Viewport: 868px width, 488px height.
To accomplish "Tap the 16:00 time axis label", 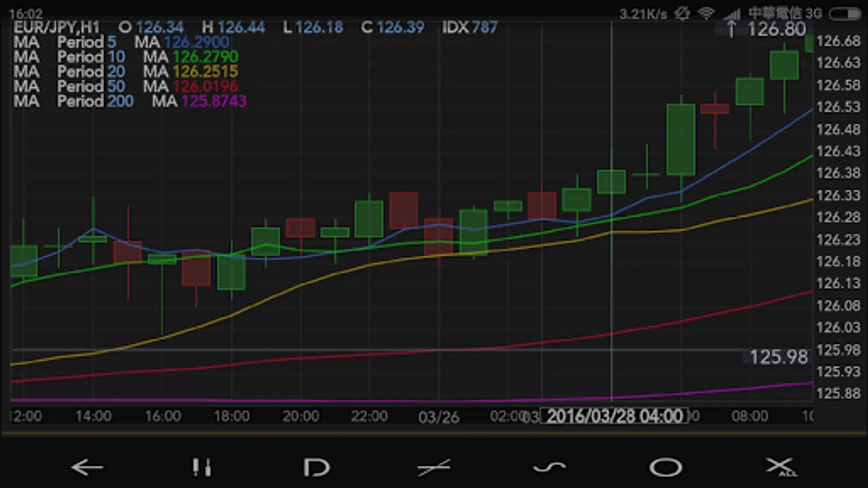I will [163, 416].
